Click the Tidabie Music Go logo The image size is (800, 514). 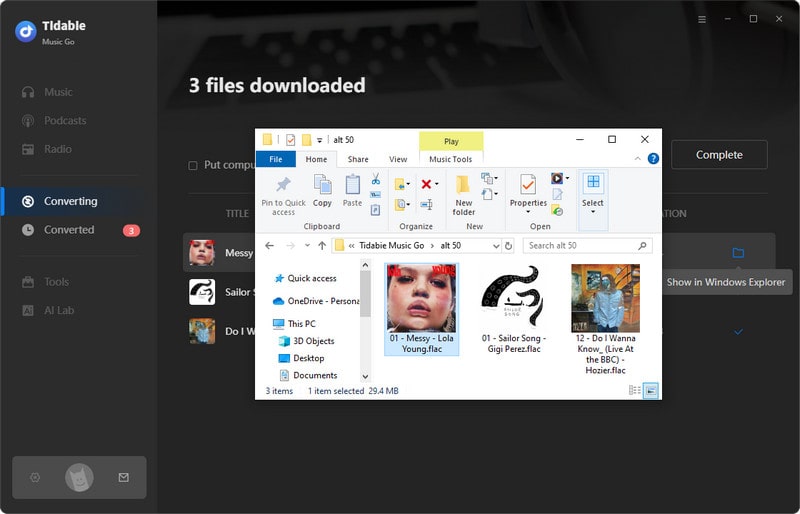[x=26, y=31]
